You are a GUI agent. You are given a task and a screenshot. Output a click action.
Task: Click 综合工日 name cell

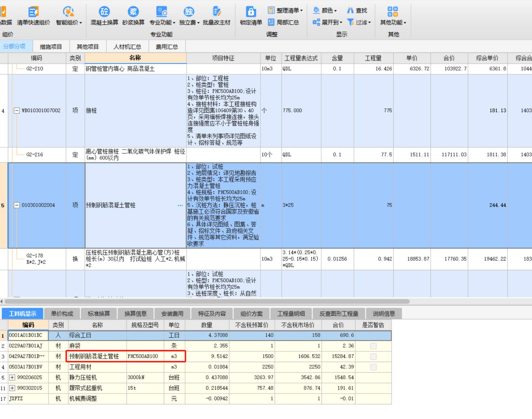pos(97,335)
